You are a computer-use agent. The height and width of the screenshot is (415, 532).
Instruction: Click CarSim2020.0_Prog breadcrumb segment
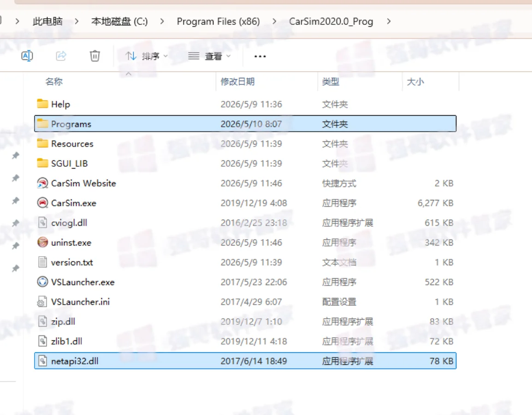(x=331, y=21)
